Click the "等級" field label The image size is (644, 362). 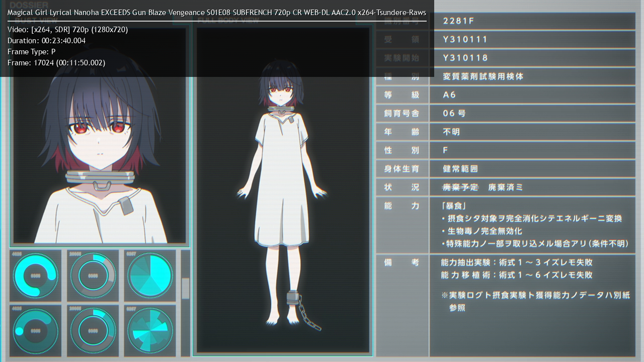coord(401,95)
